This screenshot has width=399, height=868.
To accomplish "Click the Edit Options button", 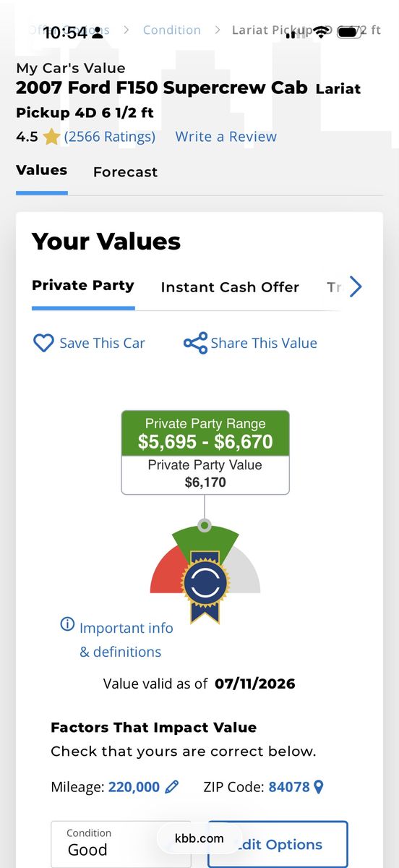I will (278, 844).
